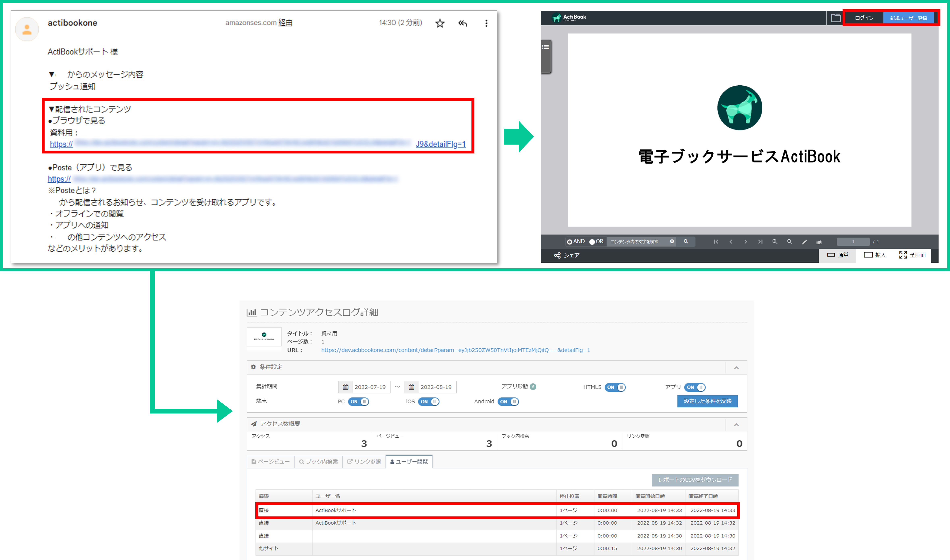Switch viewer to 拡大 enlarged display mode
This screenshot has height=560, width=950.
tap(875, 255)
